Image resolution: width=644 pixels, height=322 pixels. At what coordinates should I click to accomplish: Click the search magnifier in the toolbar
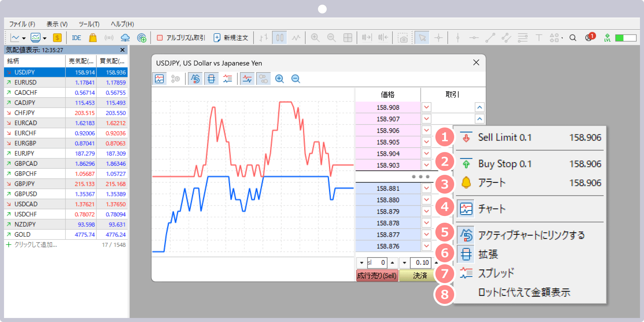tap(573, 38)
